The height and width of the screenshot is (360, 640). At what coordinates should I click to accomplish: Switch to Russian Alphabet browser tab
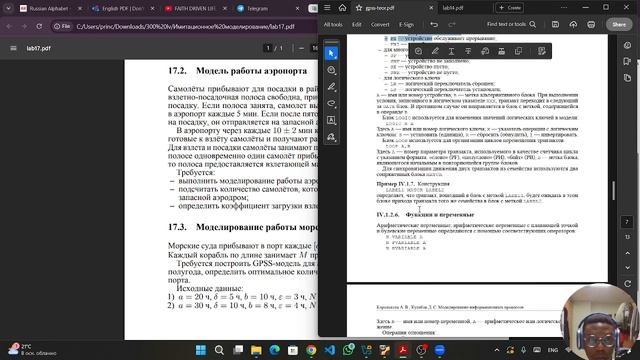[49, 8]
